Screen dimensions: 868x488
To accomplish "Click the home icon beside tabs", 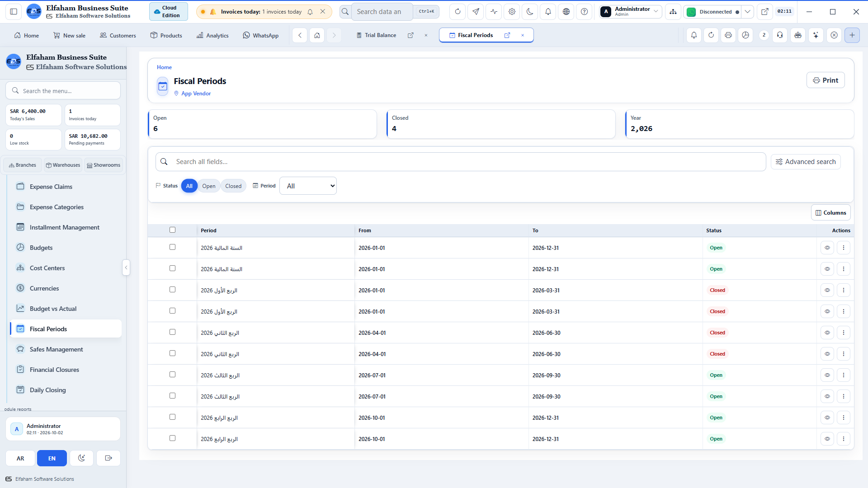I will click(317, 35).
